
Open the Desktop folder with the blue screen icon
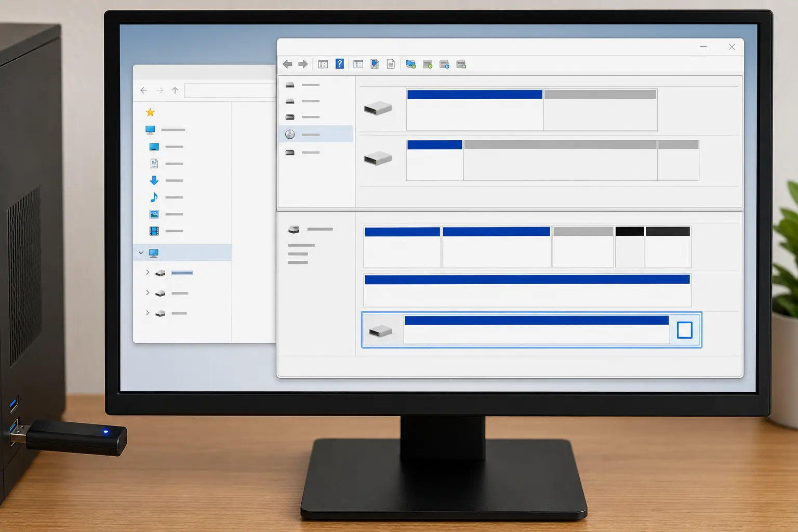166,147
